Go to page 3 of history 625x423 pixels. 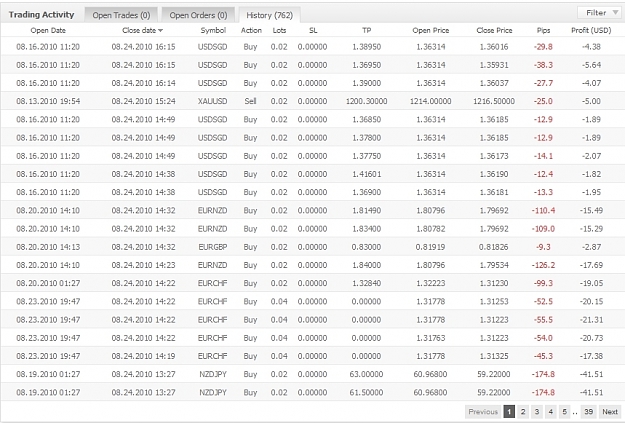[x=537, y=411]
